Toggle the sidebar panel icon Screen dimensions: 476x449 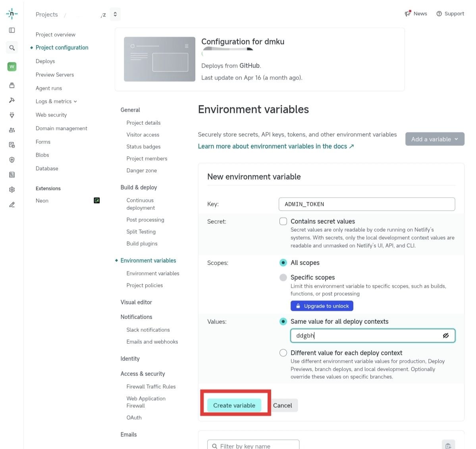click(x=12, y=30)
